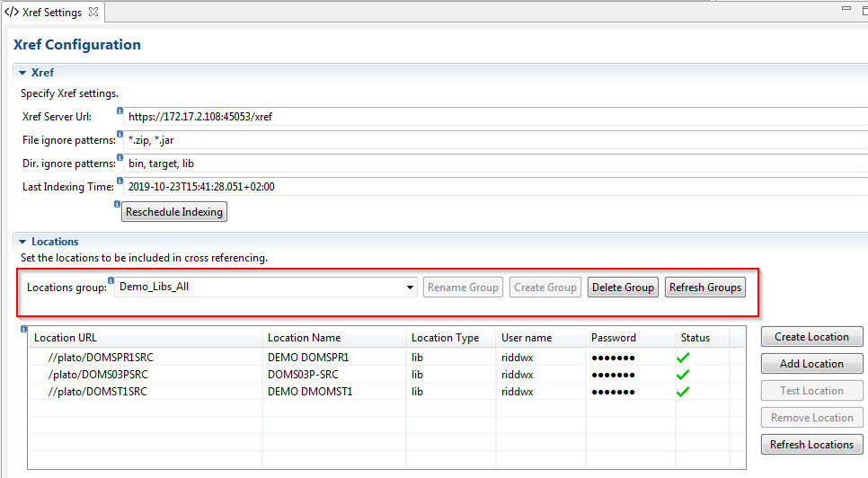868x478 pixels.
Task: Click info icon beside Last Indexing Time
Action: click(120, 181)
